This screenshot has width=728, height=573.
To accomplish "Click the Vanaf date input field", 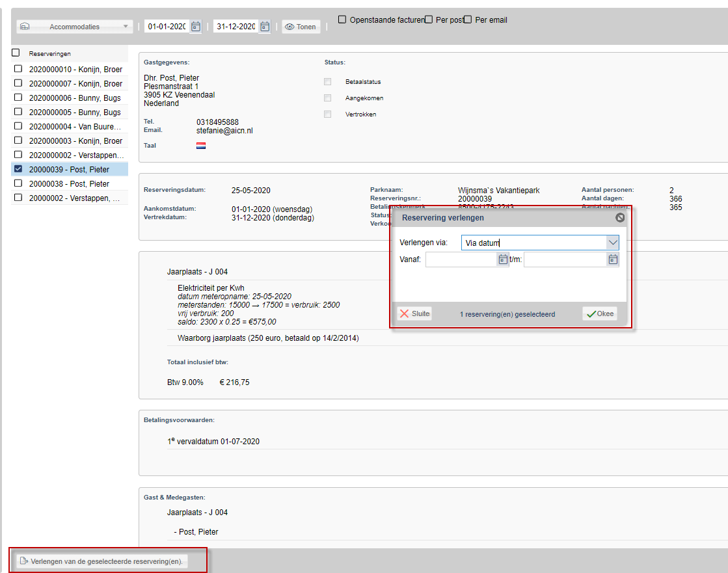I will click(x=461, y=260).
